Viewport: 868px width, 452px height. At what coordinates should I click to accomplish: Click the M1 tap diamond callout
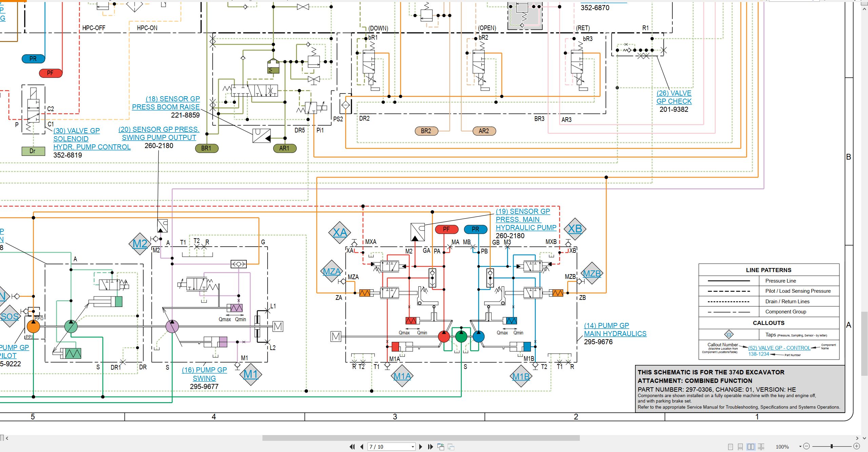pos(251,374)
